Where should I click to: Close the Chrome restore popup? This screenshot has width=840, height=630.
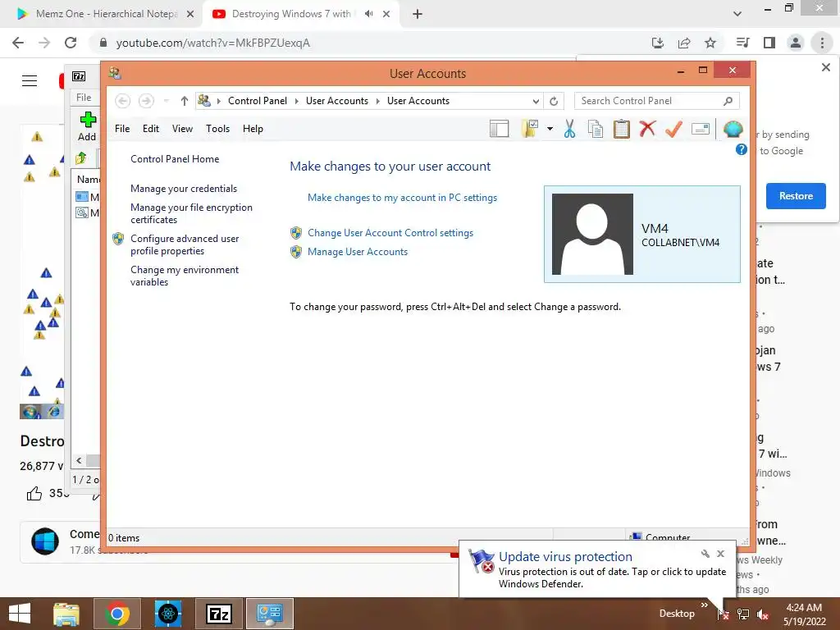click(x=825, y=67)
